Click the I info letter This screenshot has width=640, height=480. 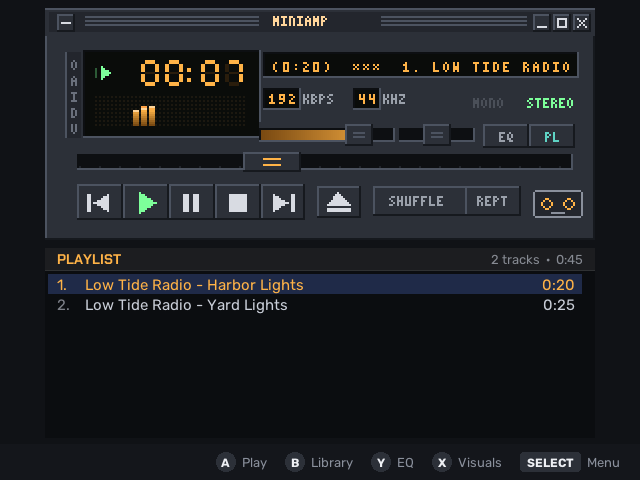point(74,97)
